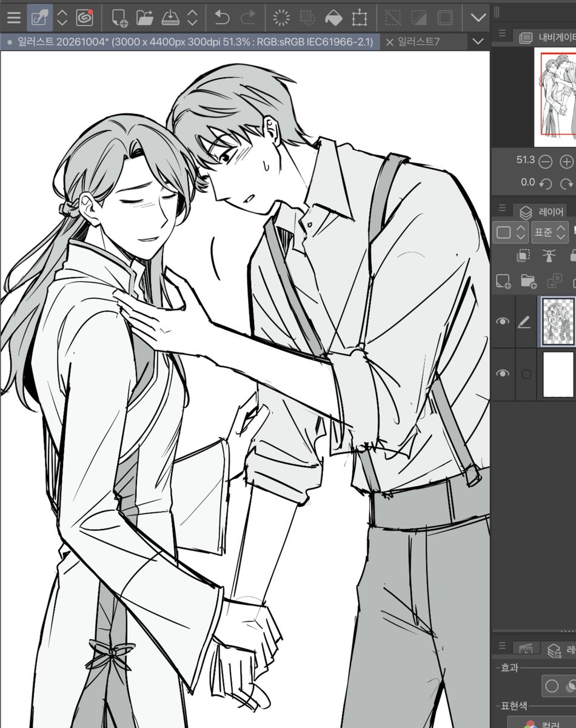
Task: Switch to the 일러스트 20261004 canvas tab
Action: pos(190,41)
